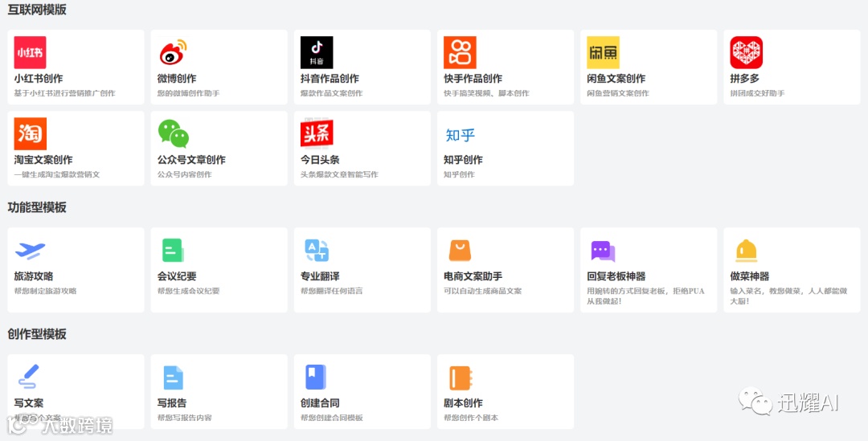
Task: Click the 功能型模板 section heading
Action: click(x=37, y=207)
